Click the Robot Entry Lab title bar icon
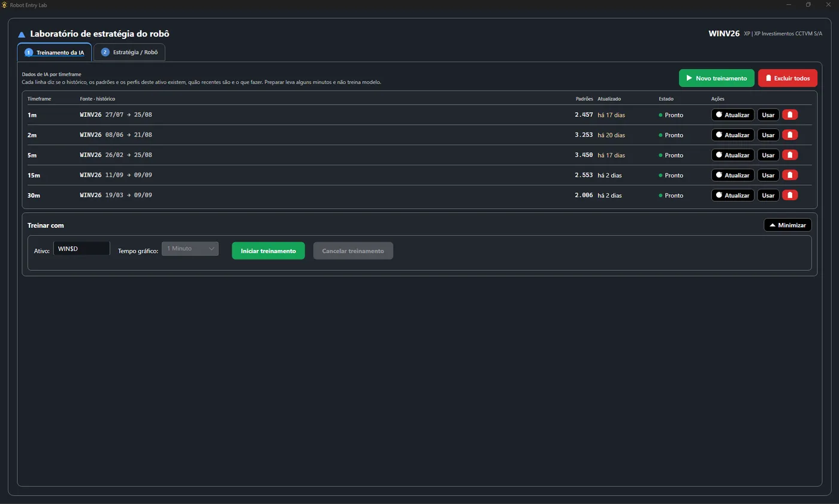 pyautogui.click(x=5, y=5)
